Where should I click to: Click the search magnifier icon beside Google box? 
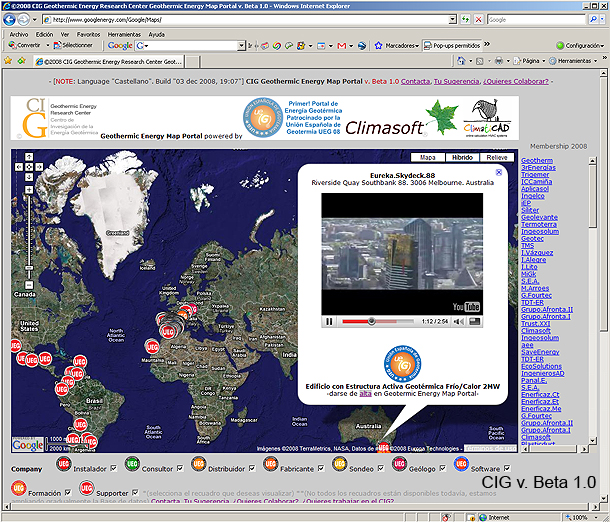tap(593, 19)
